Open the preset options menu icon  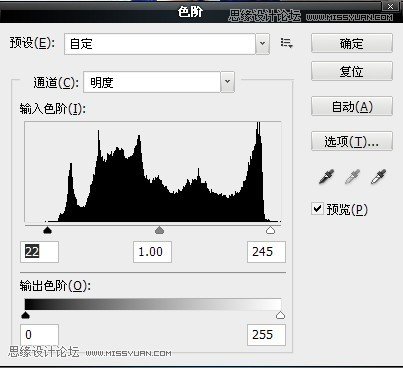pos(286,43)
